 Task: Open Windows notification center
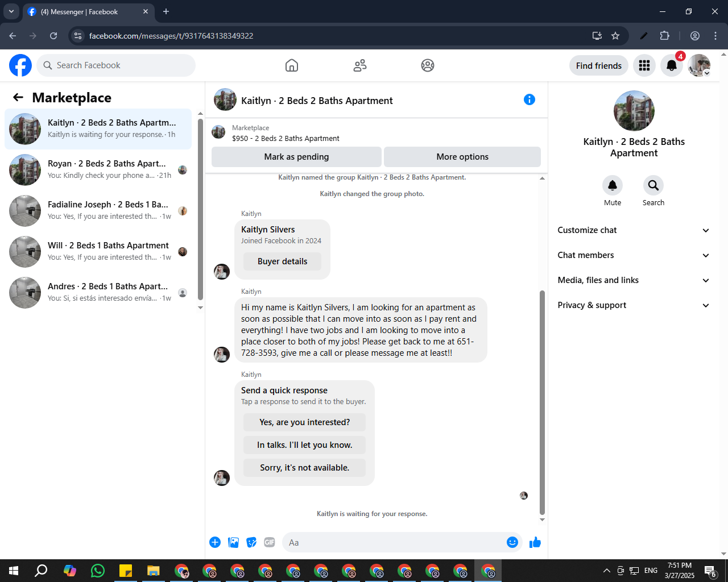coord(710,571)
